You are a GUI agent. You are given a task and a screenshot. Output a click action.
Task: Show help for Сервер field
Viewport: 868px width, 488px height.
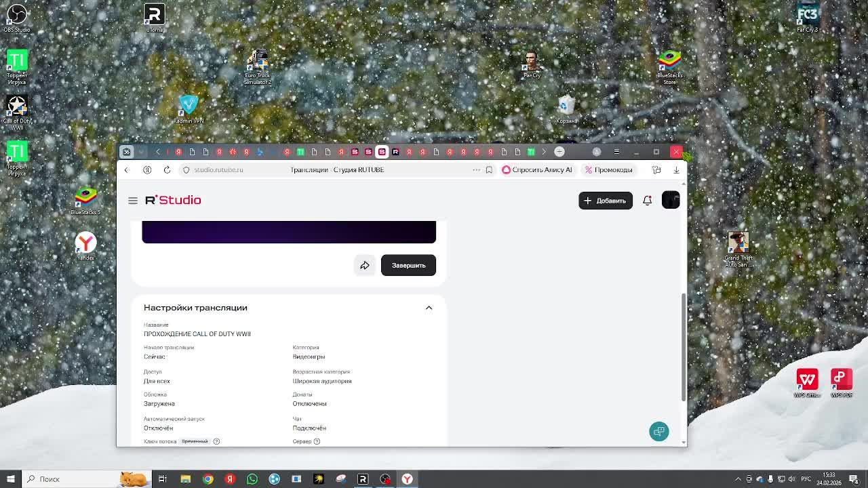pos(317,441)
